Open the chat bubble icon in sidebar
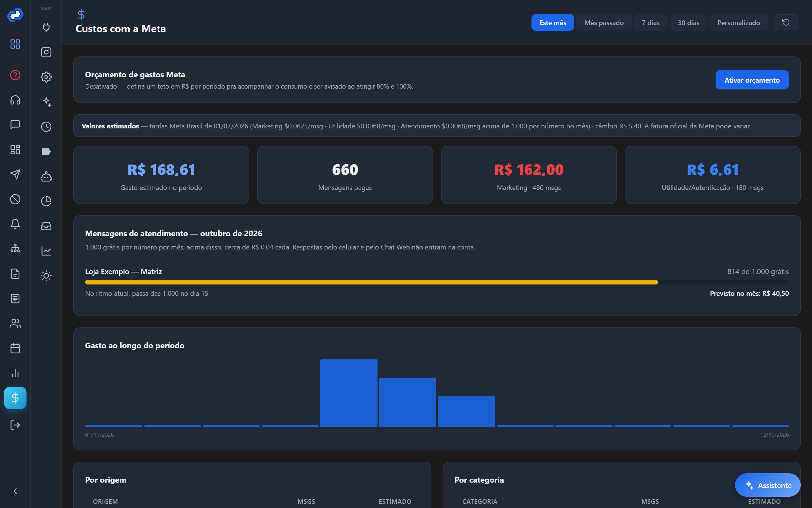The width and height of the screenshot is (812, 508). 15,125
